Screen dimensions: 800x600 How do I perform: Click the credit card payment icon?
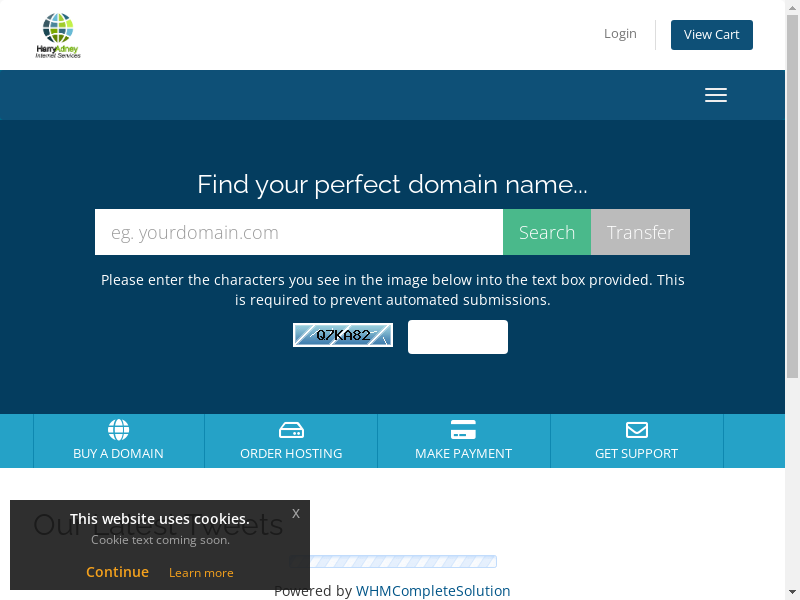(x=463, y=430)
